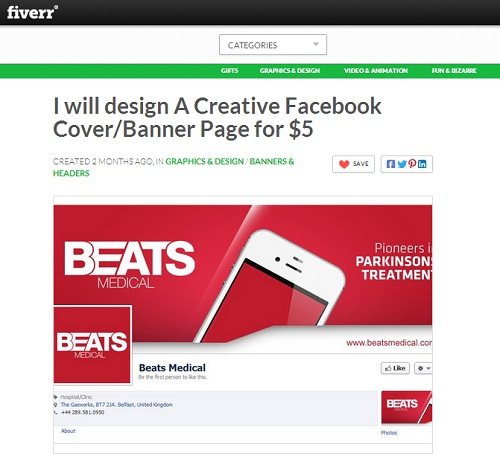Open Graphics & Design in green bar
The width and height of the screenshot is (500, 456).
point(290,71)
